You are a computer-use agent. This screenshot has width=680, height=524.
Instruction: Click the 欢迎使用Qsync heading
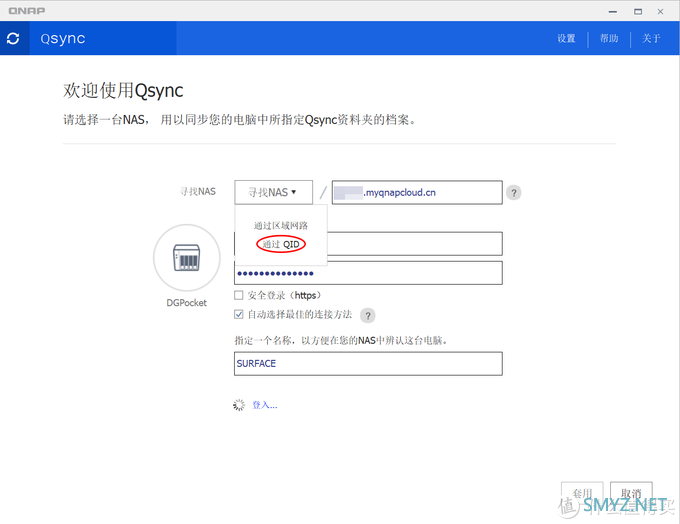(x=123, y=91)
